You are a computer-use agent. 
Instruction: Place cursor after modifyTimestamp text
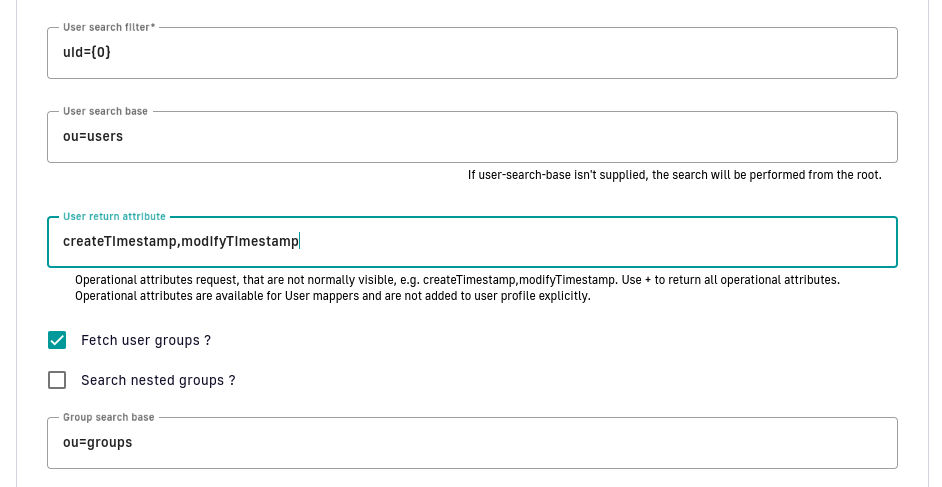299,241
